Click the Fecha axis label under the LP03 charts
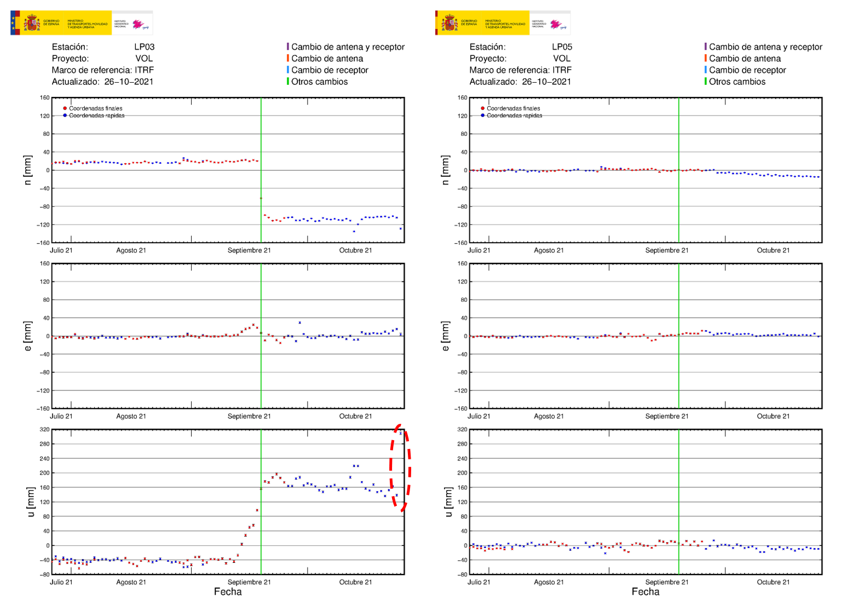The image size is (853, 616). point(228,592)
